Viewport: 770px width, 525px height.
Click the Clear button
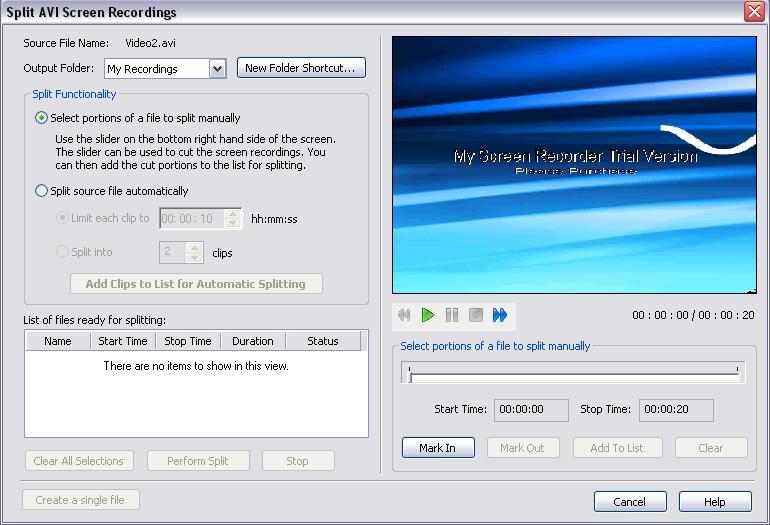pyautogui.click(x=711, y=447)
